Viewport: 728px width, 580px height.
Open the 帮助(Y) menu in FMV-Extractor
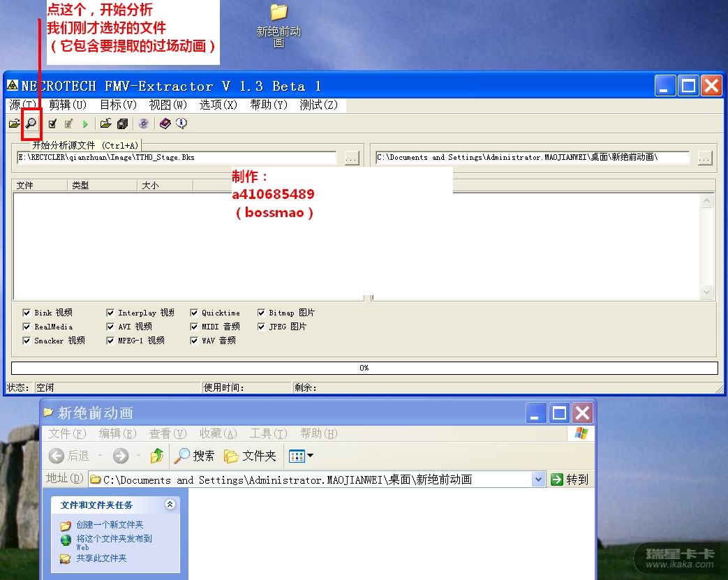pos(269,105)
